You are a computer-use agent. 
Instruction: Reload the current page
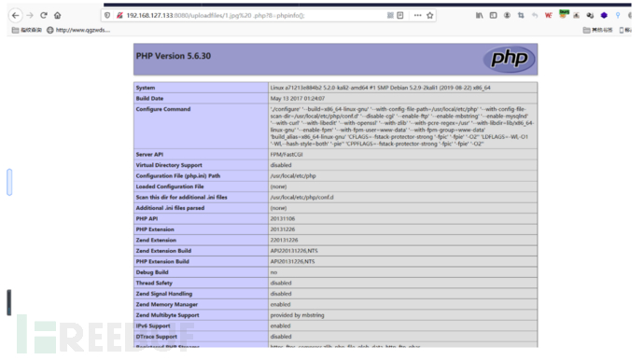[44, 16]
